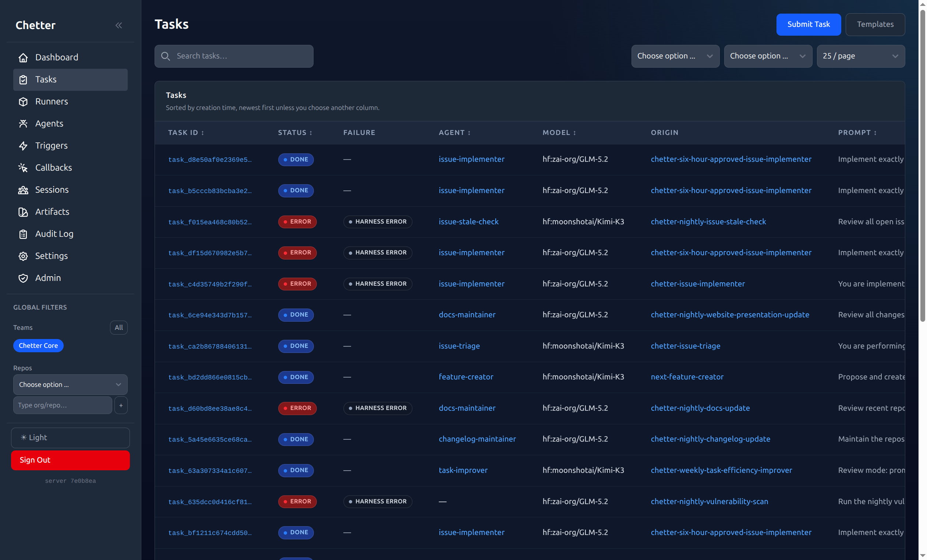Image resolution: width=927 pixels, height=560 pixels.
Task: Open chetter-nightly-docs-update origin link
Action: [700, 408]
